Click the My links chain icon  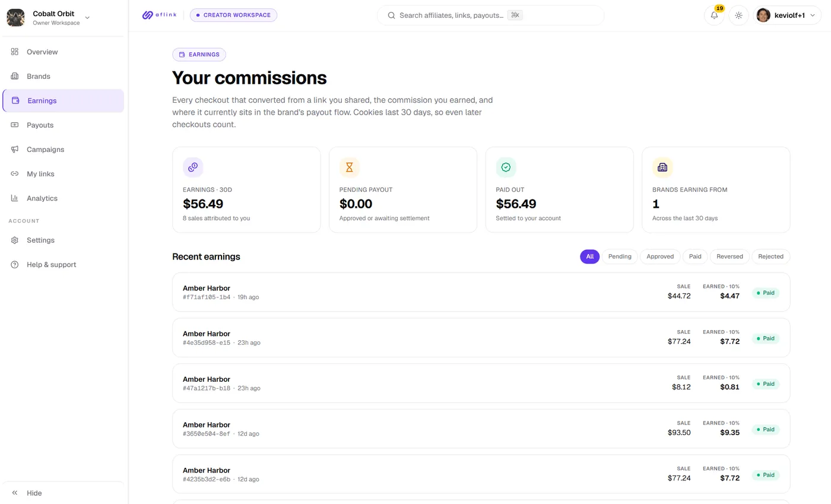(15, 174)
